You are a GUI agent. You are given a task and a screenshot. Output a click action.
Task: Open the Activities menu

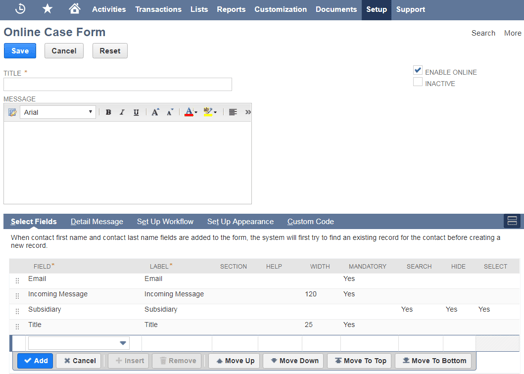pyautogui.click(x=109, y=9)
